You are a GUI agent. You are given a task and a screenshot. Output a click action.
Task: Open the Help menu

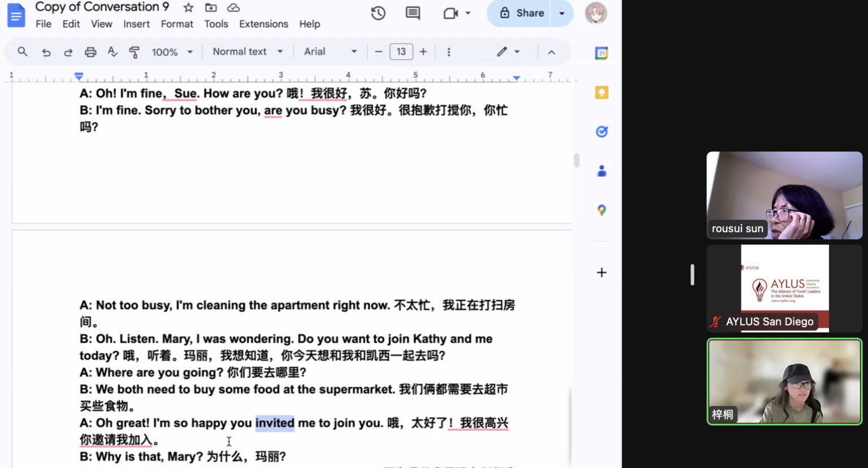[x=310, y=24]
